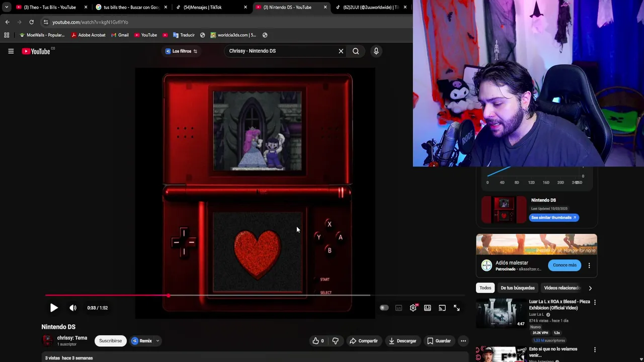The height and width of the screenshot is (362, 644).
Task: Open the Traducir bookmark
Action: point(184,35)
